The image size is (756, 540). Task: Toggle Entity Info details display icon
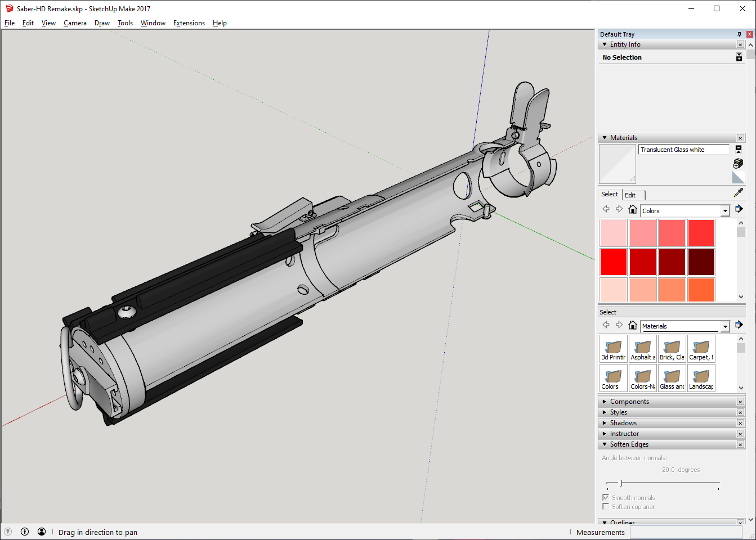point(739,57)
